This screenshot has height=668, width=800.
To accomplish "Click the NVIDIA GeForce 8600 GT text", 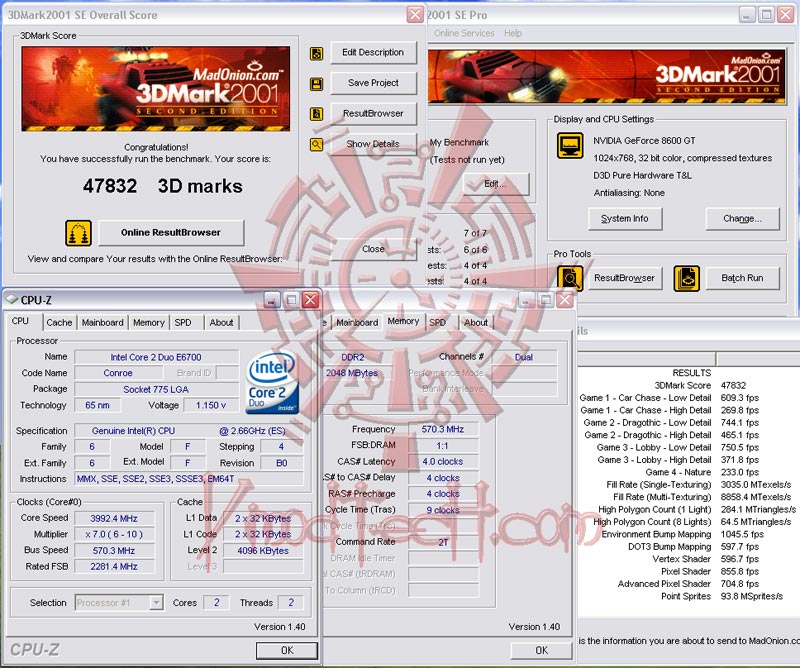I will point(644,140).
